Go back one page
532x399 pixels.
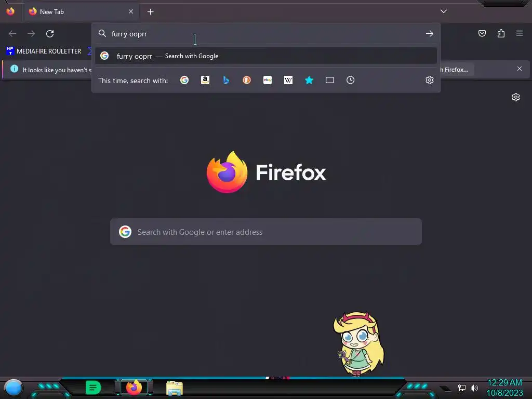[12, 34]
